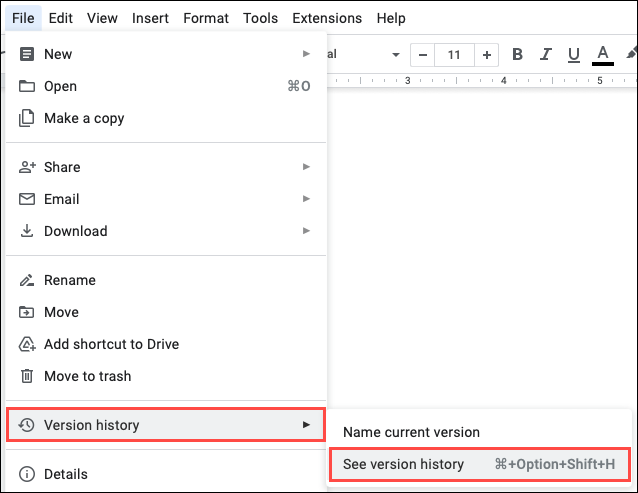Click the ruler at mark 4
Image resolution: width=638 pixels, height=493 pixels.
click(x=504, y=81)
